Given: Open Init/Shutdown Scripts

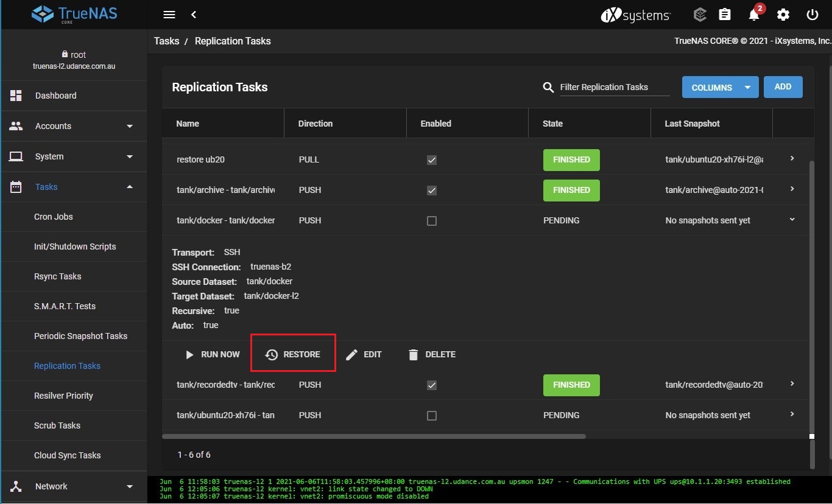Looking at the screenshot, I should (x=74, y=247).
